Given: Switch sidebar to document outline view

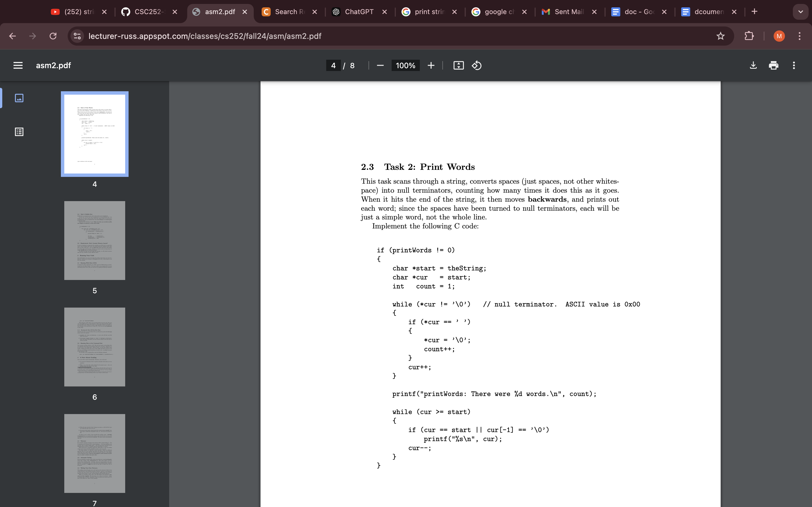Looking at the screenshot, I should pyautogui.click(x=19, y=132).
